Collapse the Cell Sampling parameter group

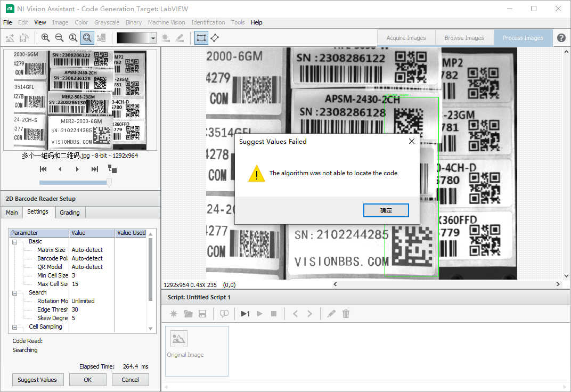pyautogui.click(x=14, y=327)
